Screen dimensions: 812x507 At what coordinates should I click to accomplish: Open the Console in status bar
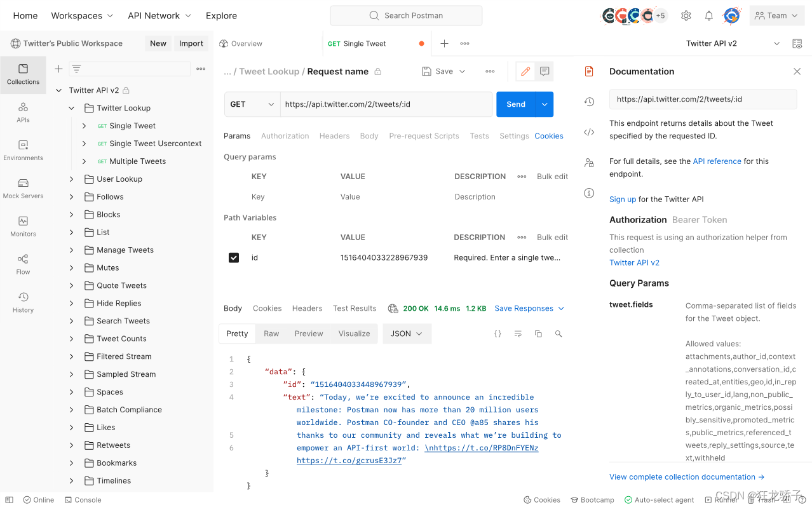[83, 500]
